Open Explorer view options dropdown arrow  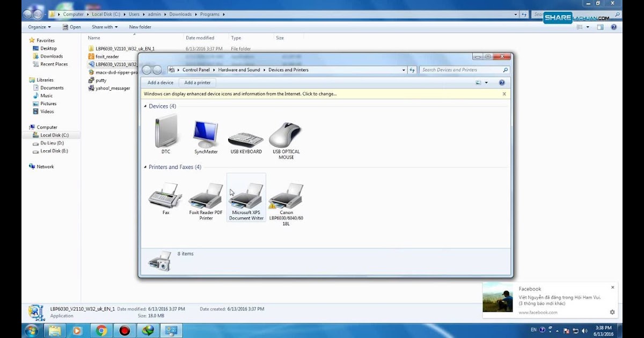click(x=588, y=27)
